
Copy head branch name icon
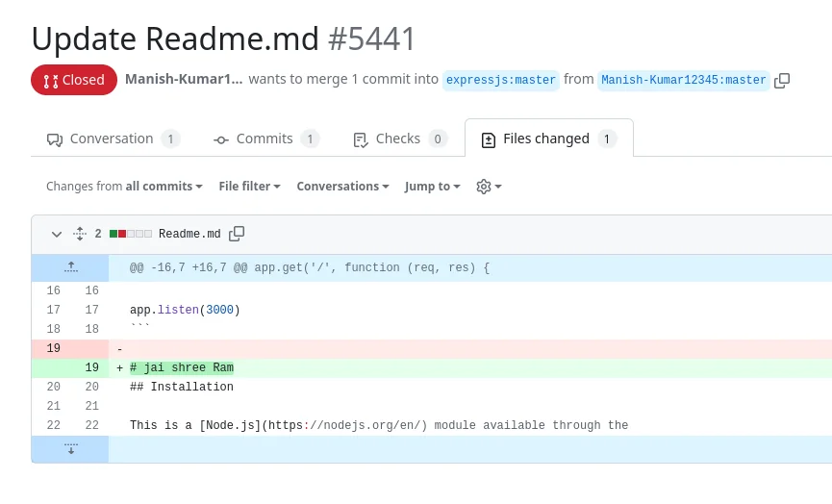(782, 81)
